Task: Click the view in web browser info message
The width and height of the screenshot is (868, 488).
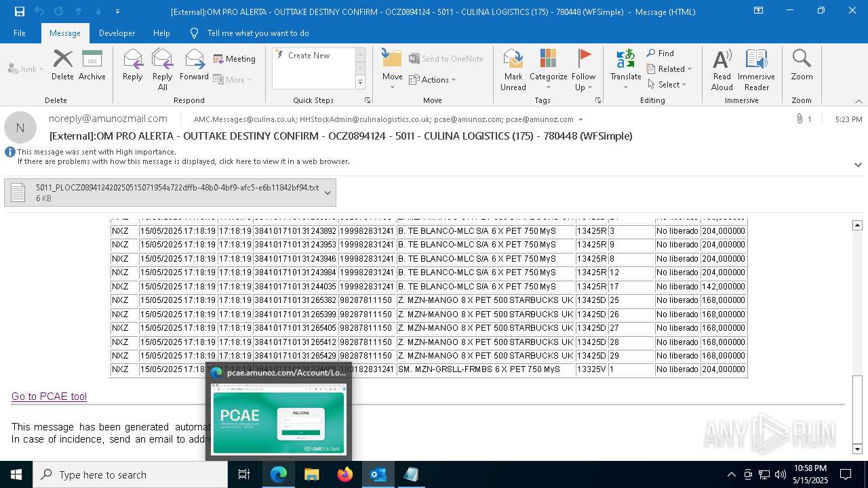Action: 184,162
